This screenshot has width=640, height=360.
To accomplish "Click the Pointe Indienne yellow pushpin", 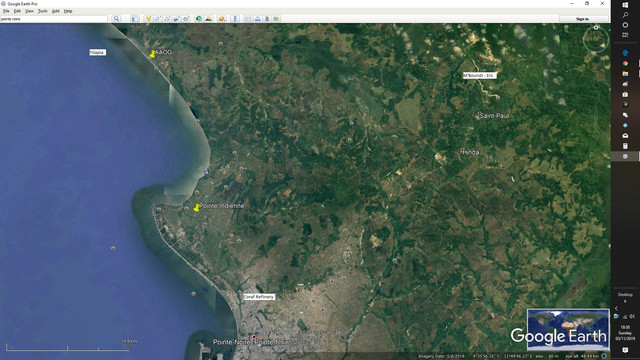I will click(x=196, y=208).
